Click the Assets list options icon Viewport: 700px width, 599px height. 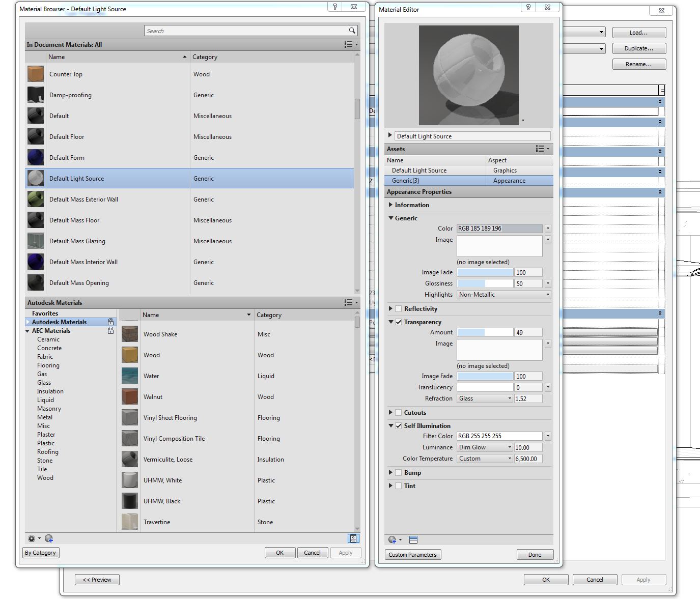(x=542, y=149)
